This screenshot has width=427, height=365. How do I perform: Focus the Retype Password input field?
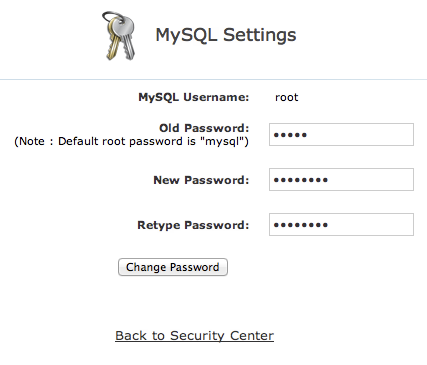[x=341, y=224]
